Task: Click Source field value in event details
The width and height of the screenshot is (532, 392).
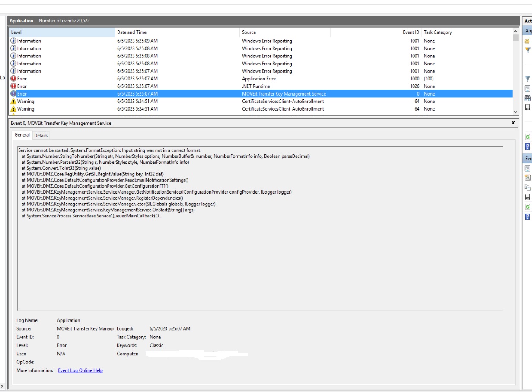Action: click(85, 328)
